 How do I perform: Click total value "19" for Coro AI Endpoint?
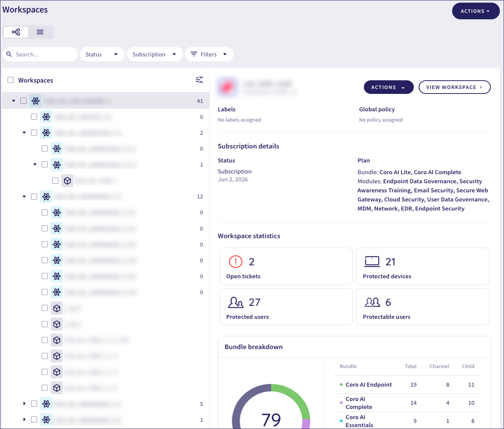pos(413,385)
